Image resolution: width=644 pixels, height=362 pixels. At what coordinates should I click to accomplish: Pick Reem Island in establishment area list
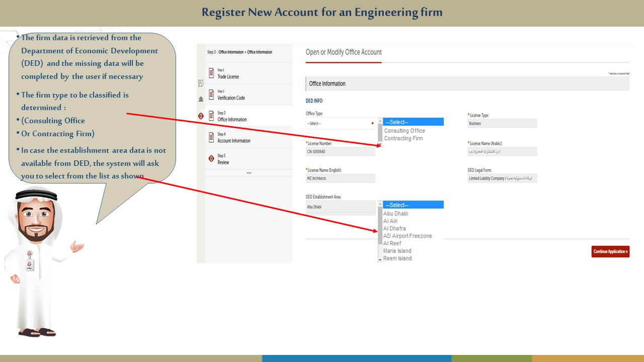click(397, 258)
